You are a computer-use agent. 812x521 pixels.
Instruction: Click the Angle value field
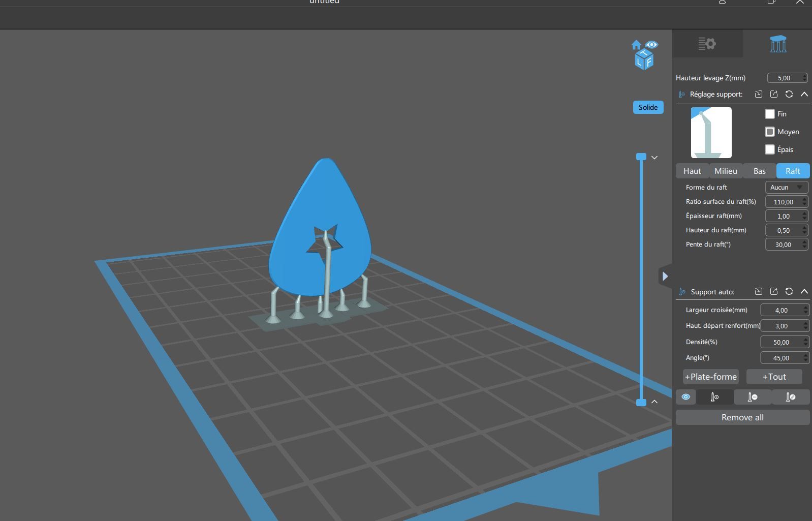click(x=785, y=358)
